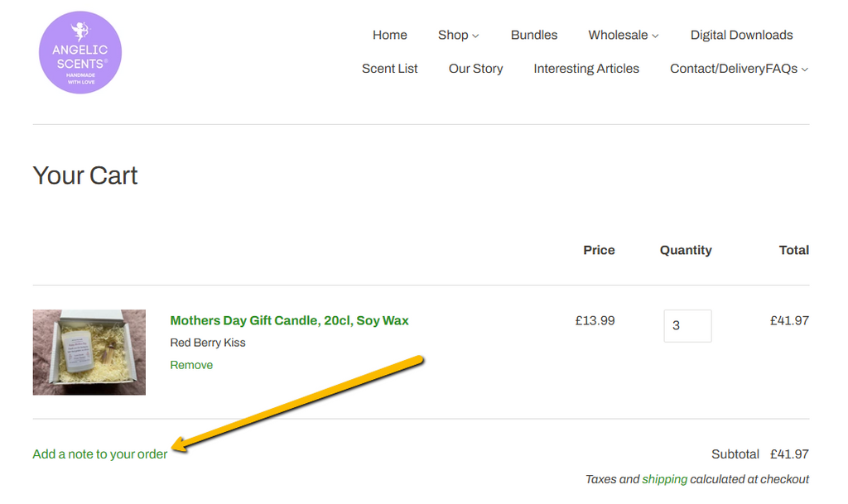The image size is (848, 504).
Task: Expand the Contact/DeliveryFAQs dropdown
Action: click(x=739, y=69)
